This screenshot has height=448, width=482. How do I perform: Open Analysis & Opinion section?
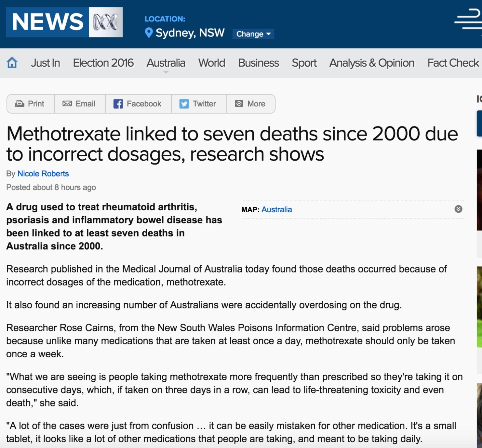[372, 63]
